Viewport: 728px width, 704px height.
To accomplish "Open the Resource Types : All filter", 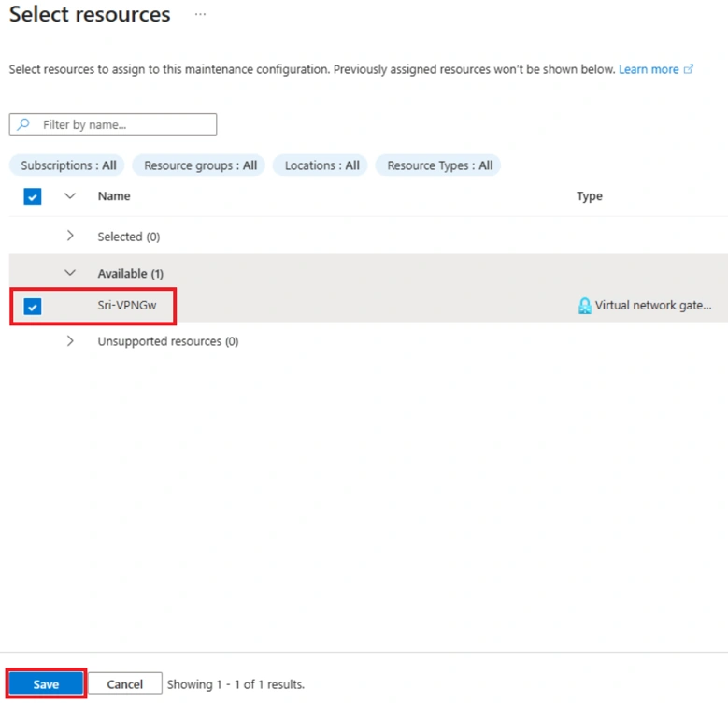I will point(438,165).
